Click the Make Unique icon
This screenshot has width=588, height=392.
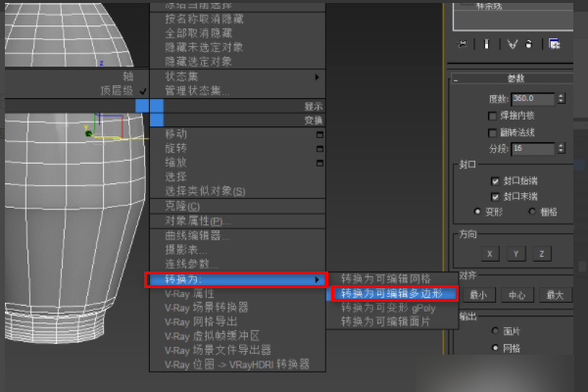click(x=513, y=44)
